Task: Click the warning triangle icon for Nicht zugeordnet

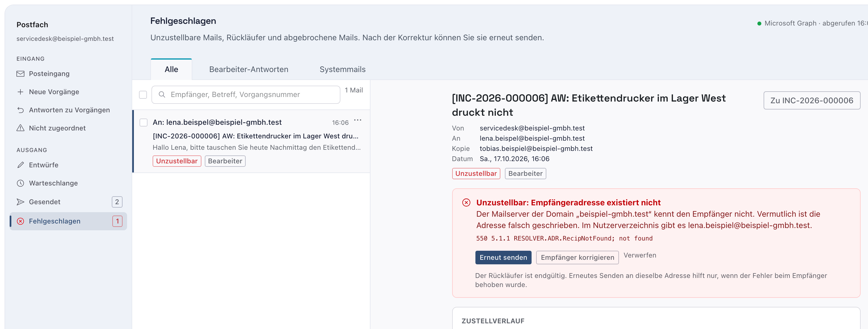Action: (20, 128)
